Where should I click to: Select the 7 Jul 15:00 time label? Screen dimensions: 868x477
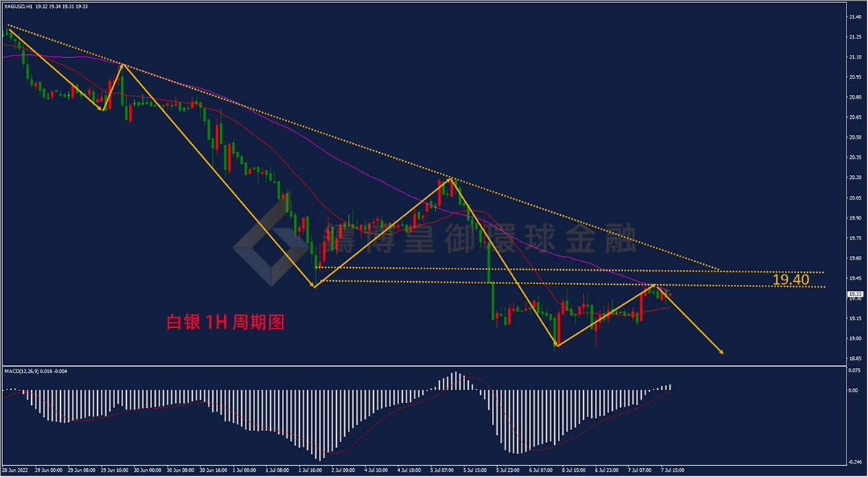click(671, 470)
